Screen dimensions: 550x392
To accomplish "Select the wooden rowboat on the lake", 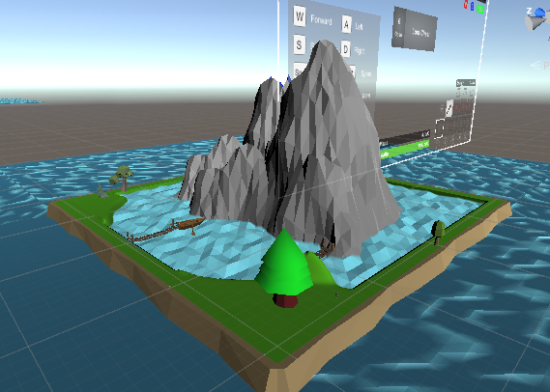I will click(x=189, y=223).
